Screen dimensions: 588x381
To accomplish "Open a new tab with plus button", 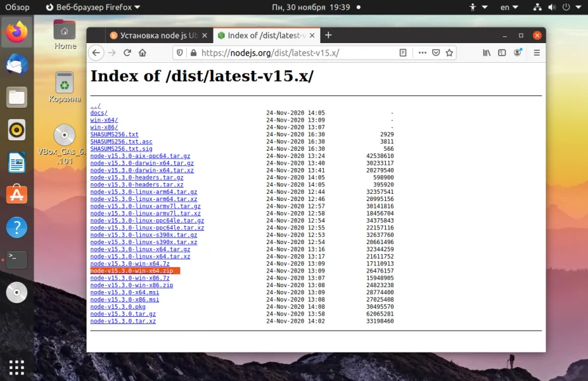I will coord(328,35).
